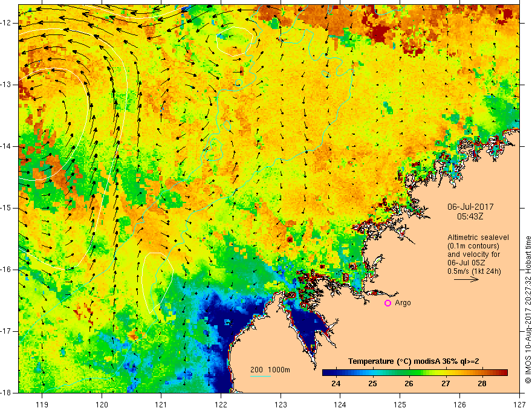Click the latitude axis label "-12"
532x411 pixels.
6,23
